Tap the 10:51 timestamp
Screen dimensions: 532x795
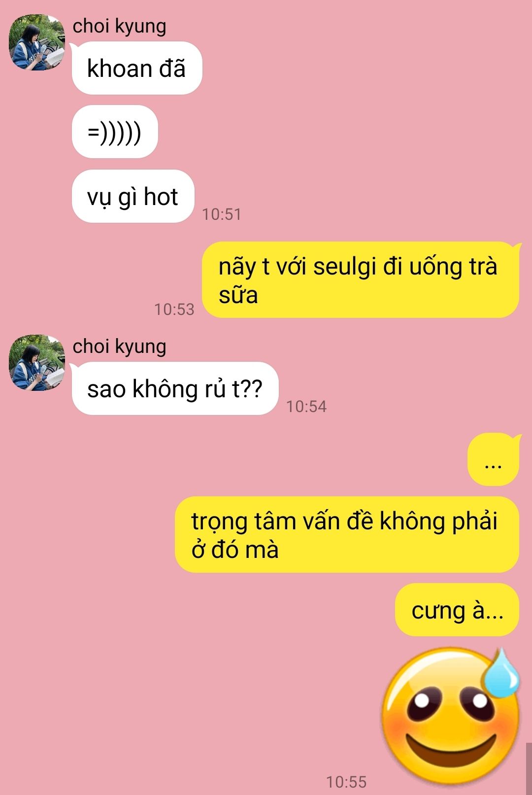pos(222,214)
